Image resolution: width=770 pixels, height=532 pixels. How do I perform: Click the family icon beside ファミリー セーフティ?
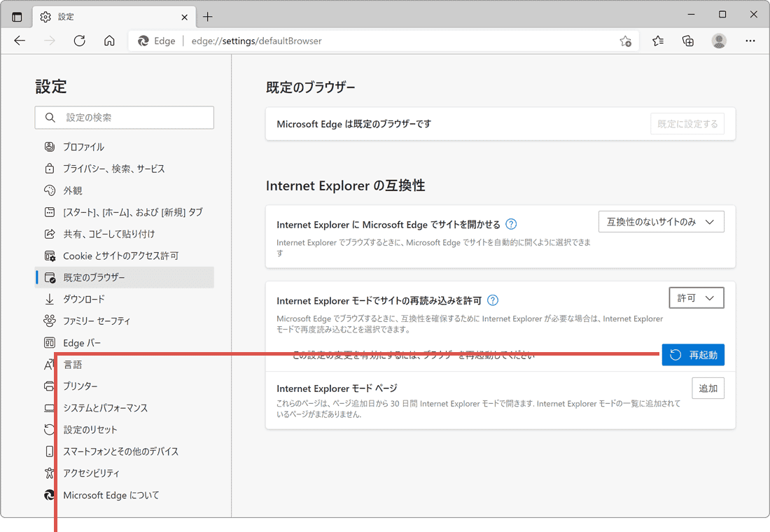pos(50,321)
